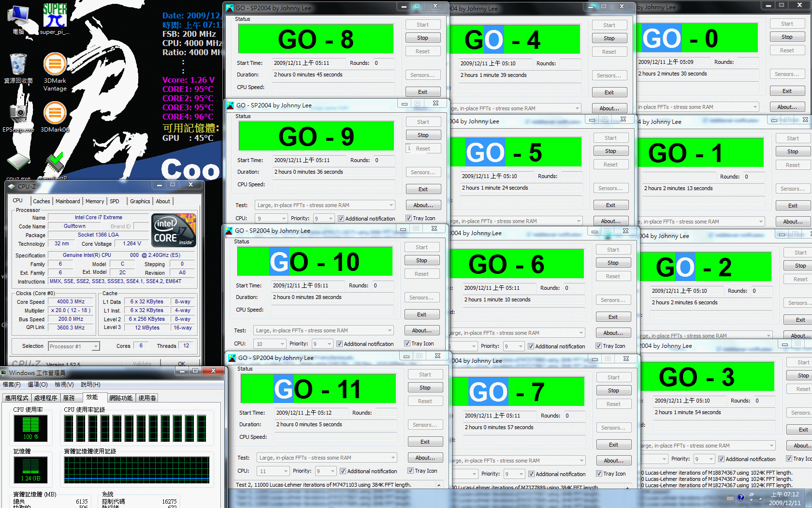Click the Intel Core i7 logo in CPU-Z
Viewport: 812px width, 508px height.
pos(174,230)
